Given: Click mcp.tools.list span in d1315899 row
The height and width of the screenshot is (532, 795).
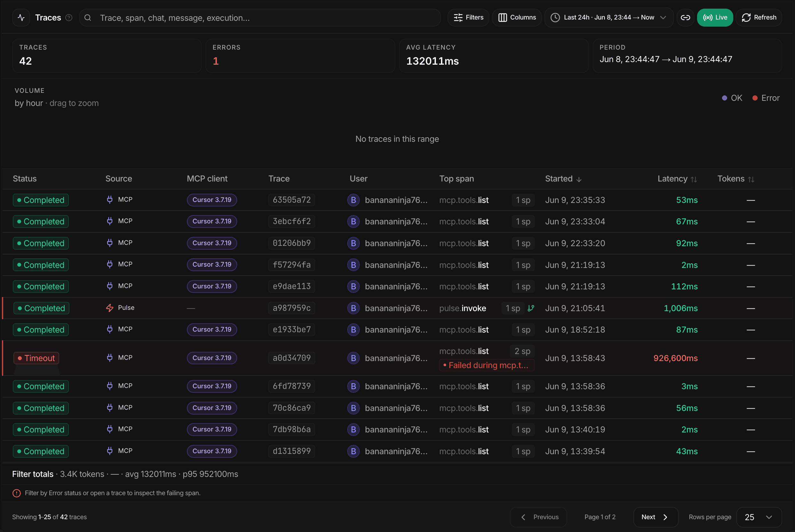Looking at the screenshot, I should click(x=464, y=451).
